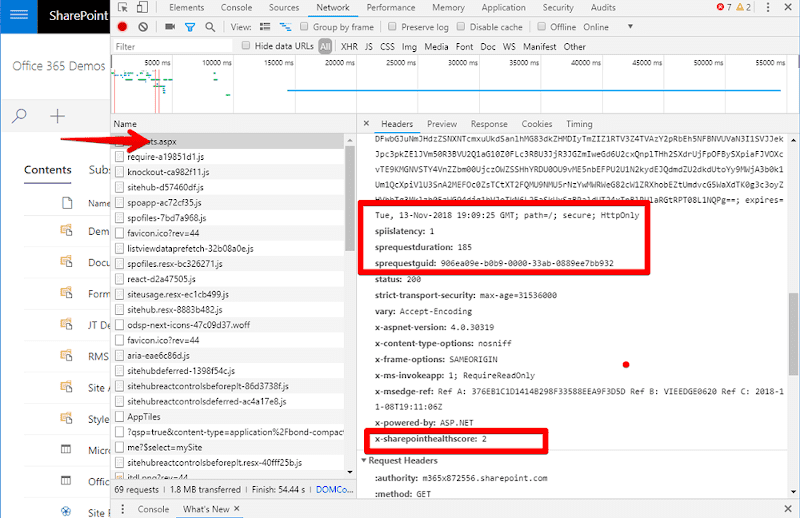Click inside the network Filter text box

pos(171,46)
